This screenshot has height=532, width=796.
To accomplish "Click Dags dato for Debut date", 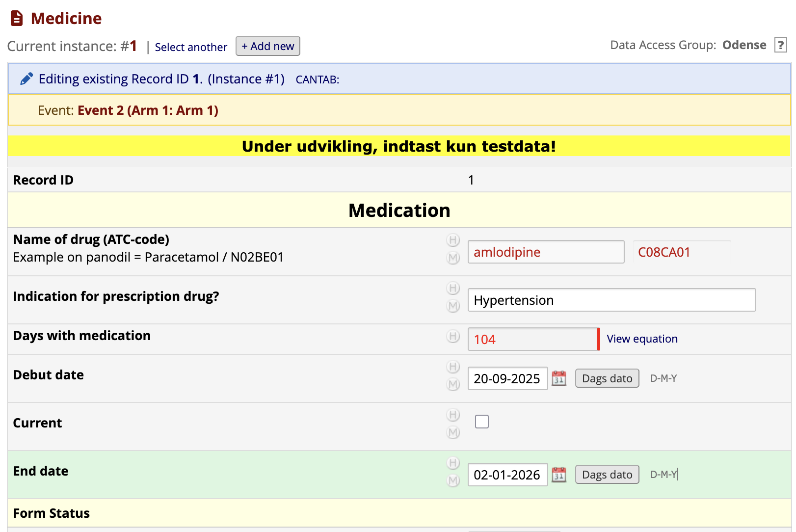I will pos(607,378).
